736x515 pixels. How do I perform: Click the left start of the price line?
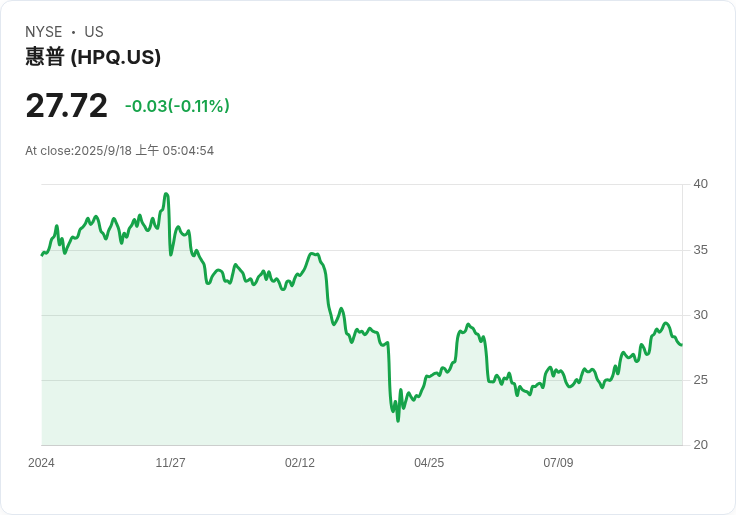point(42,255)
